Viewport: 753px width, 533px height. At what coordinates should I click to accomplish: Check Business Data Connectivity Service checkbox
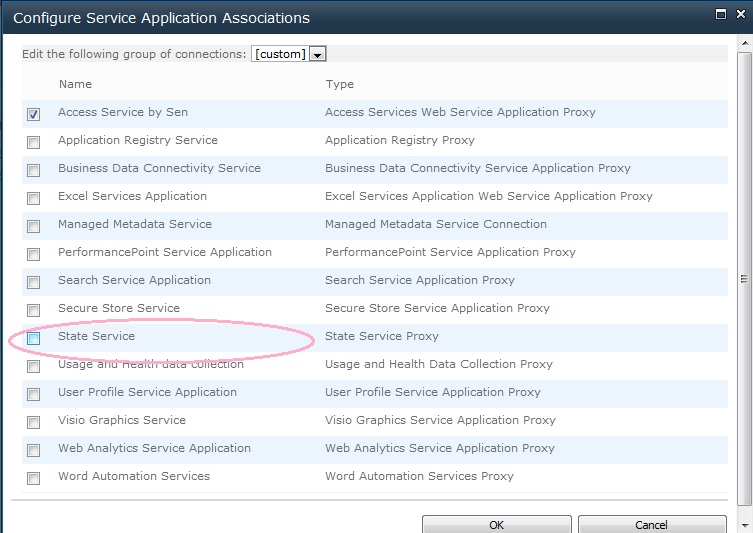pos(34,170)
